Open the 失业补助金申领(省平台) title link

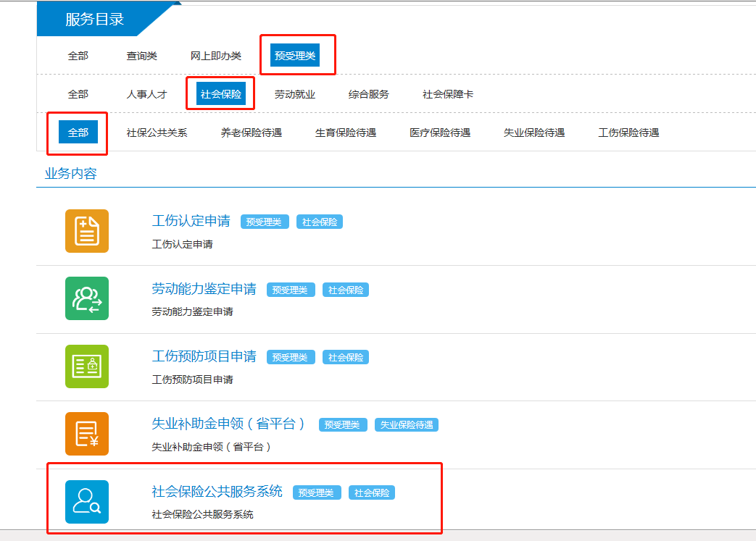click(229, 424)
